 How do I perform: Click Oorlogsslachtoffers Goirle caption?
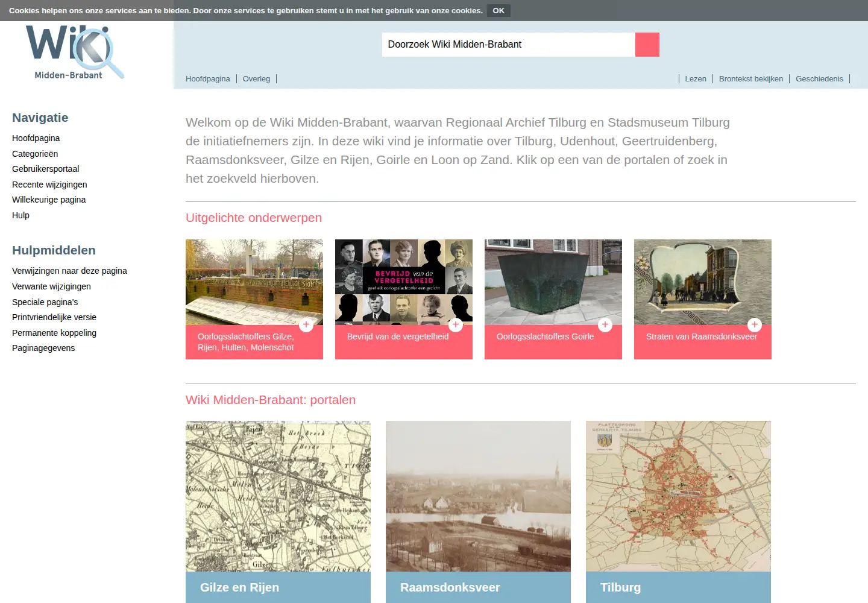coord(545,336)
